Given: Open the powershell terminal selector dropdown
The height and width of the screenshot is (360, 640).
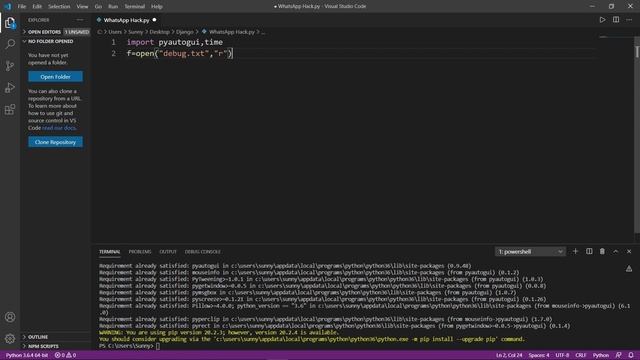Looking at the screenshot, I should point(530,251).
